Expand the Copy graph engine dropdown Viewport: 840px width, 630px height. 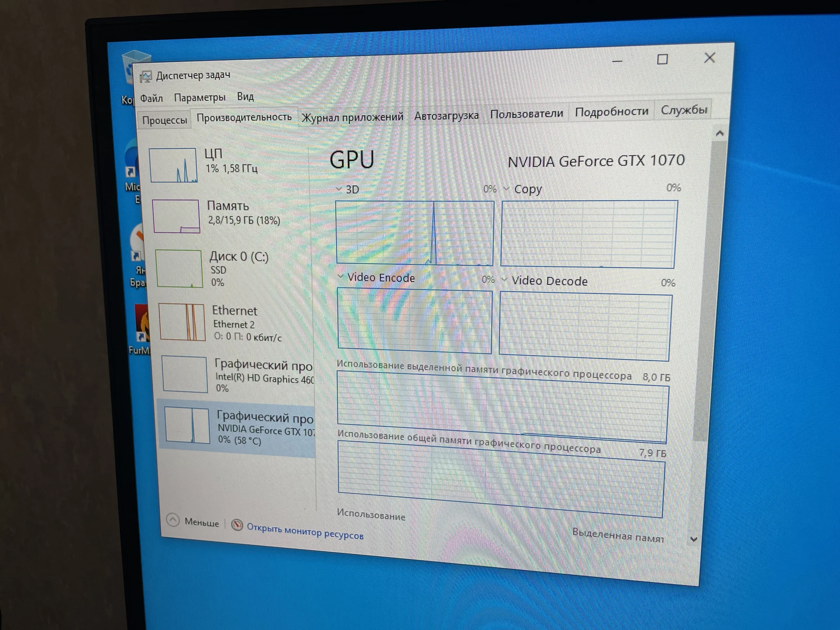(x=507, y=189)
